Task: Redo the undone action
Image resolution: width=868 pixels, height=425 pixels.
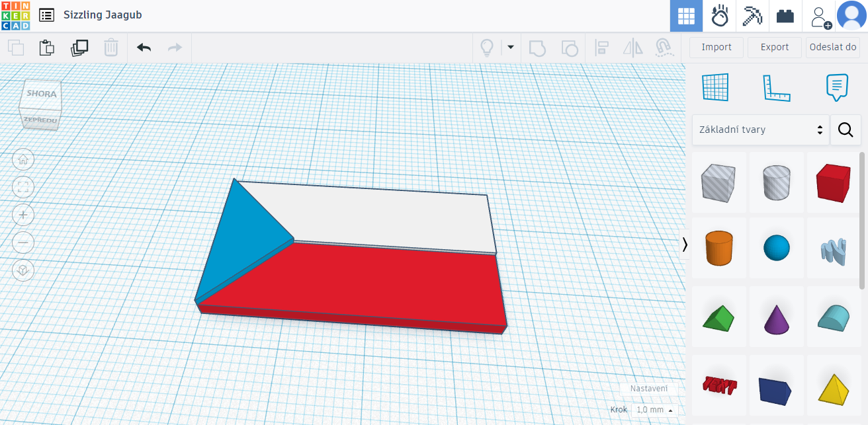Action: (x=175, y=48)
